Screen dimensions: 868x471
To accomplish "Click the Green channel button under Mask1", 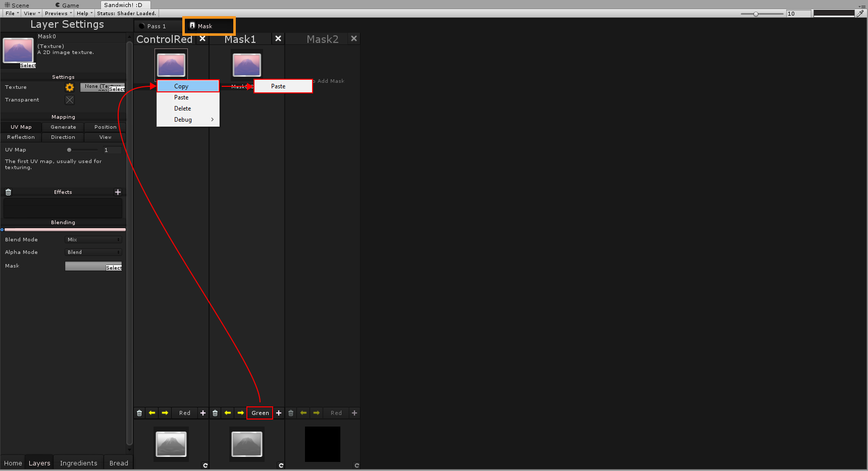I will (x=260, y=413).
